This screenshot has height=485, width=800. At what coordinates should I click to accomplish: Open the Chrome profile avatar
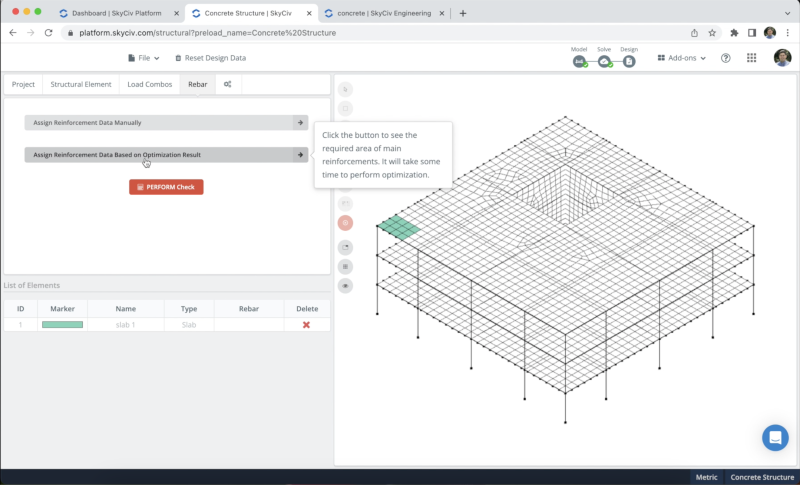pos(770,33)
